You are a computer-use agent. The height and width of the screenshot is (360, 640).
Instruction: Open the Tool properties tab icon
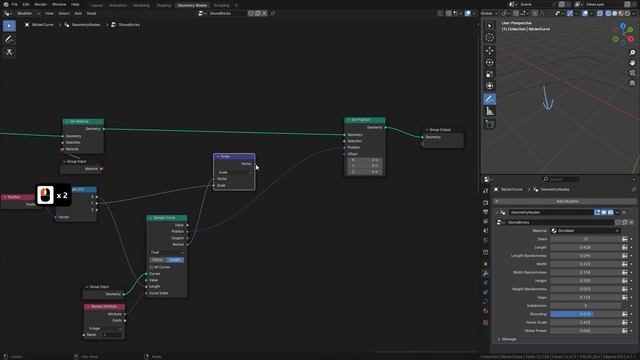click(485, 191)
